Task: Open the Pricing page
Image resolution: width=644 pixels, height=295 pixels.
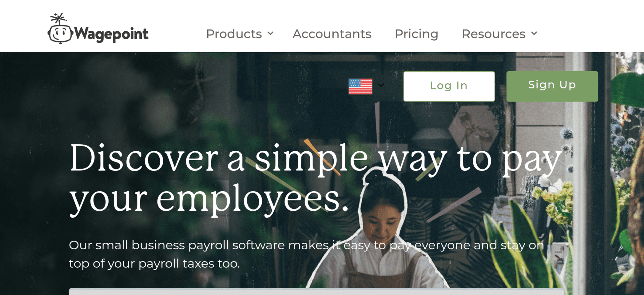Action: (x=416, y=34)
